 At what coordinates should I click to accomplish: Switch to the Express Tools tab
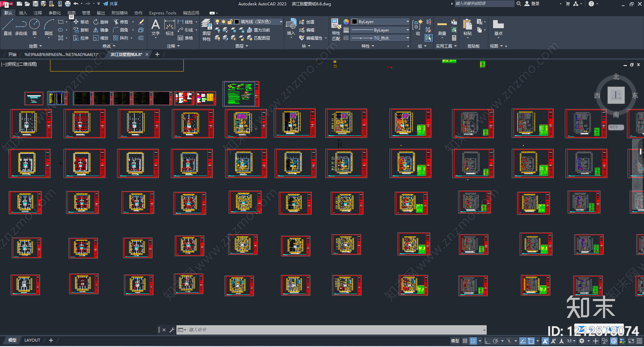pyautogui.click(x=163, y=13)
